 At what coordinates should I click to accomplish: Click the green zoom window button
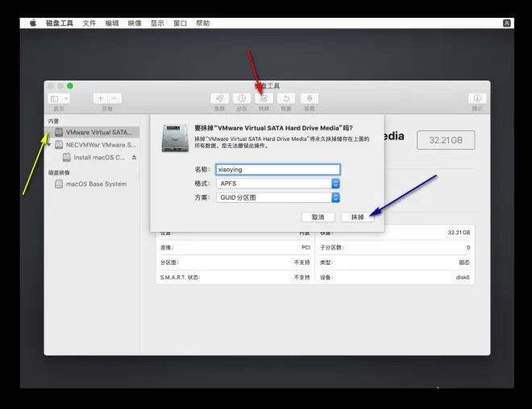tap(70, 85)
